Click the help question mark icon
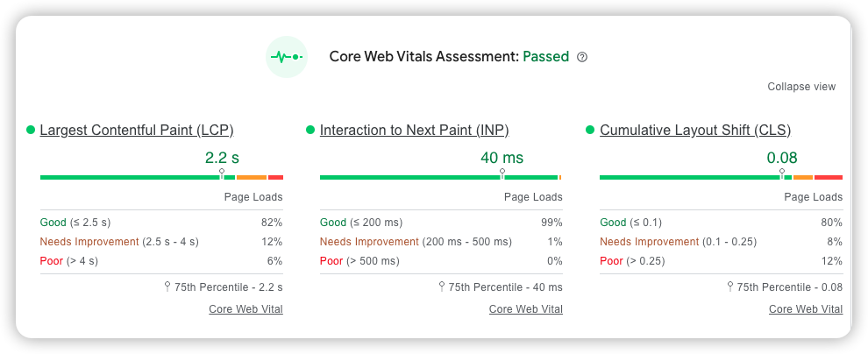868x354 pixels. pos(582,57)
